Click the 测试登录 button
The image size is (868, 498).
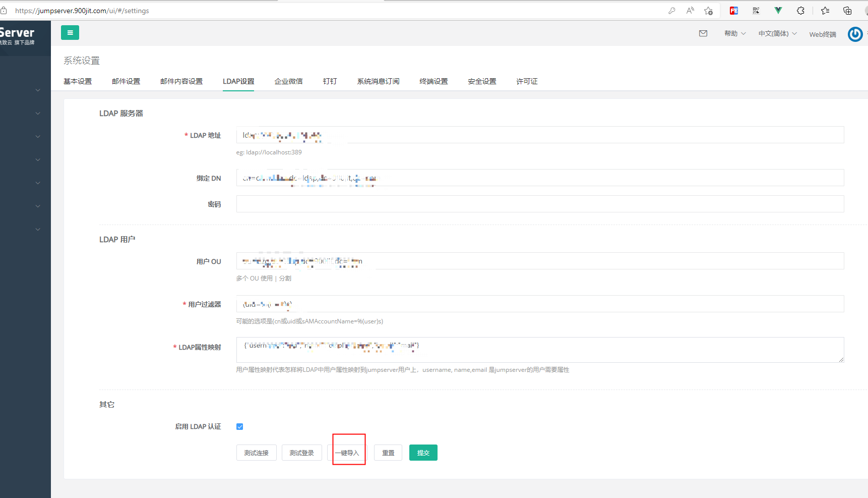pos(302,453)
